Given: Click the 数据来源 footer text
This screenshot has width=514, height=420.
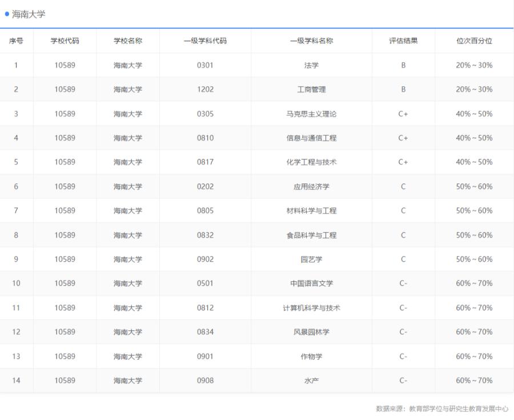Looking at the screenshot, I should [x=440, y=409].
